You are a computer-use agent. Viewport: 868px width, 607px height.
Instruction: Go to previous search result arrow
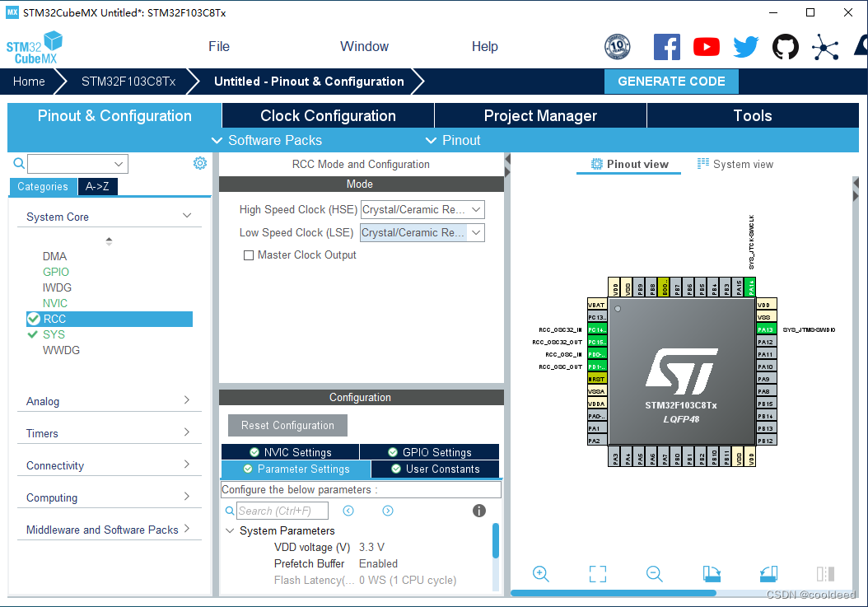tap(348, 511)
